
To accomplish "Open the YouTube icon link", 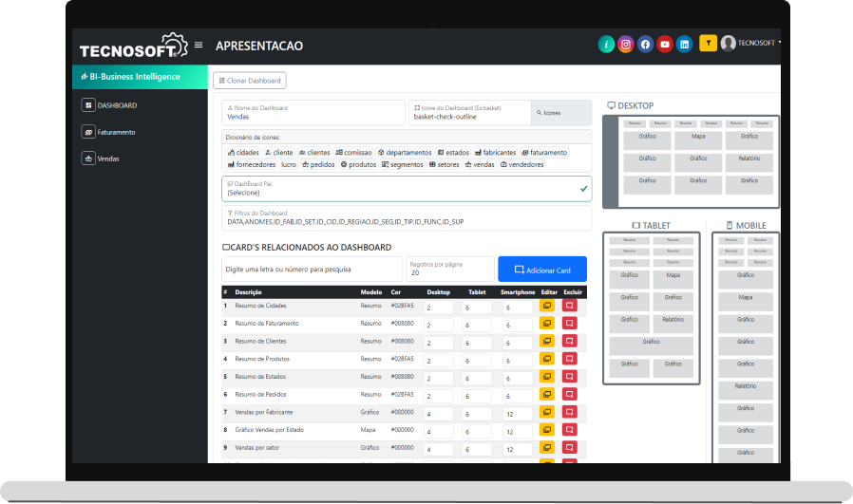I will (665, 44).
